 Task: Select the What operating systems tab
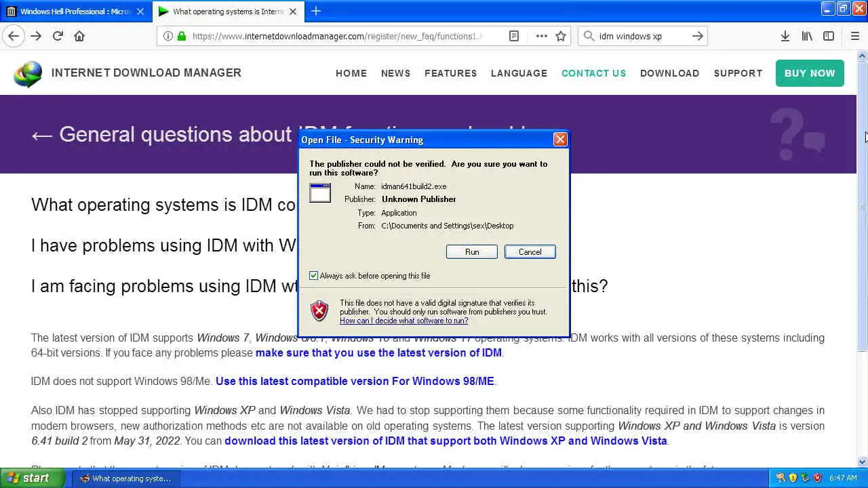point(229,12)
